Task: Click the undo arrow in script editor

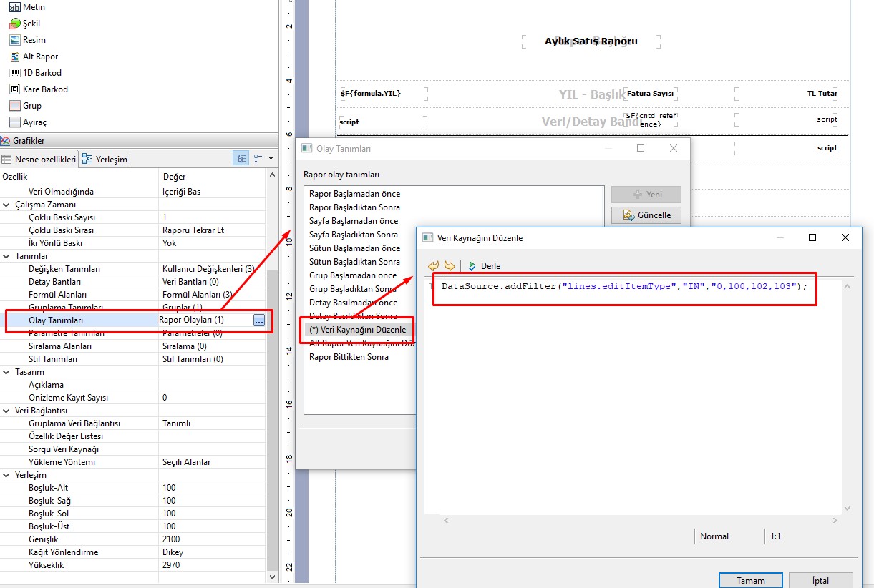Action: click(432, 266)
